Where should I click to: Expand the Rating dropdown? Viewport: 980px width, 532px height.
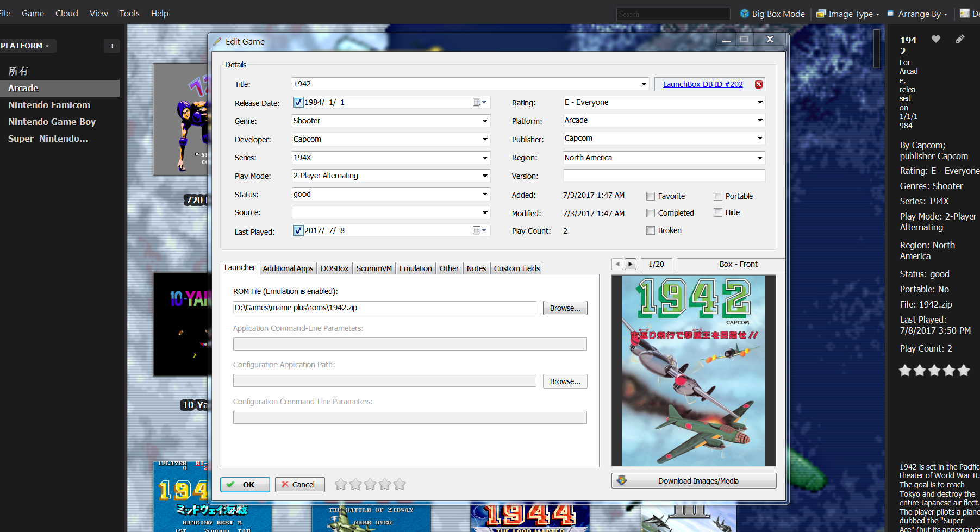point(760,102)
